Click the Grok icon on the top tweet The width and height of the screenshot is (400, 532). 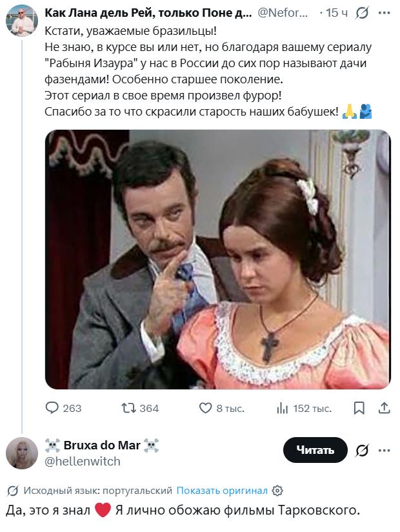click(363, 12)
